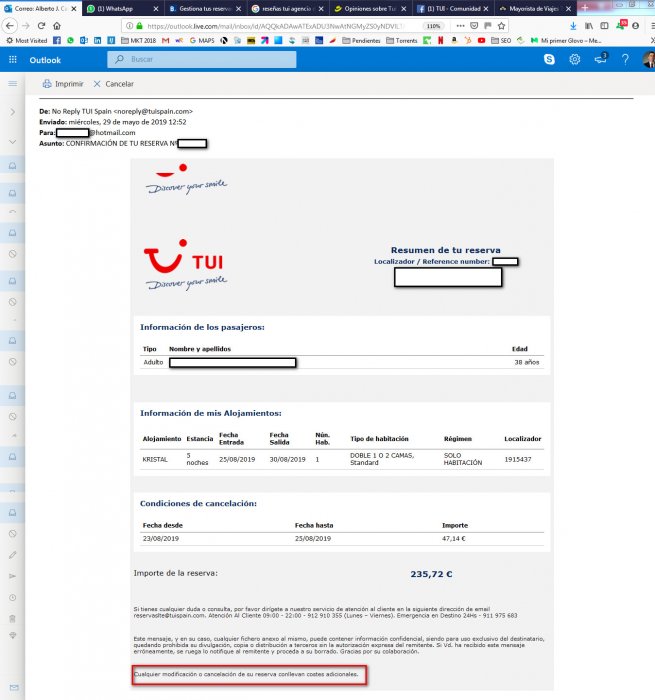Open the WhatsApp bookmark icon
This screenshot has width=655, height=700.
[x=70, y=41]
